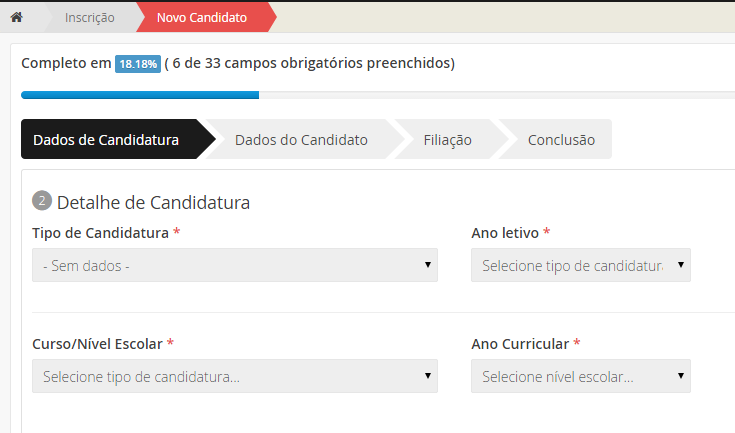Click the Curso/Nível Escolar label
This screenshot has height=433, width=735.
[97, 343]
